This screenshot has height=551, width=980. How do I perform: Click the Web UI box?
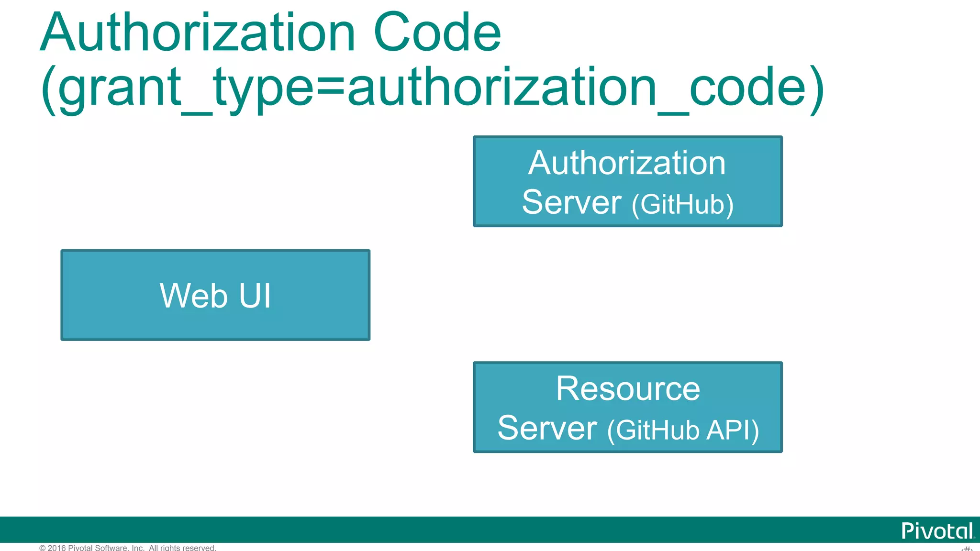point(215,295)
